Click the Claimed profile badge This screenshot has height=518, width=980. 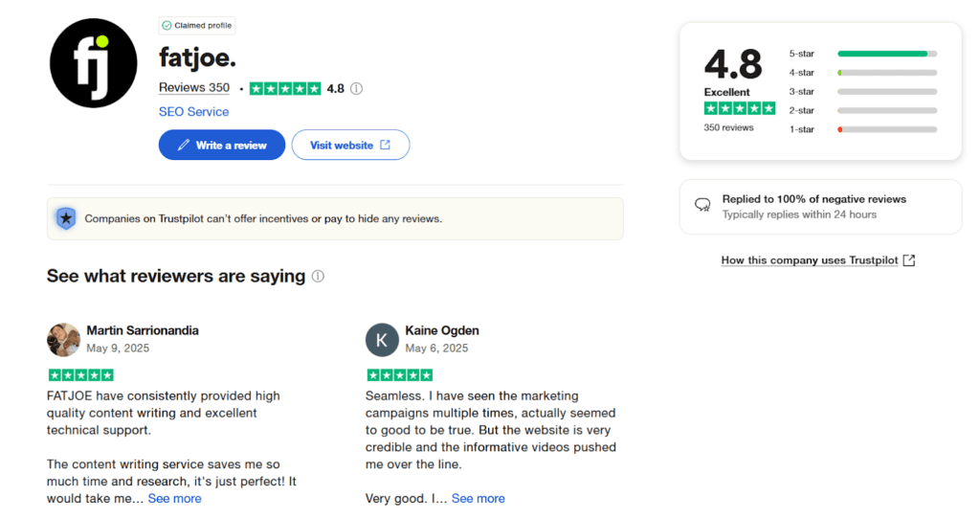(x=197, y=26)
